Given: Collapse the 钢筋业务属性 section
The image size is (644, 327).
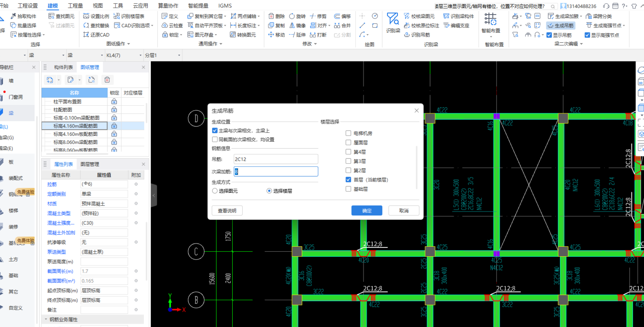Looking at the screenshot, I should click(46, 319).
